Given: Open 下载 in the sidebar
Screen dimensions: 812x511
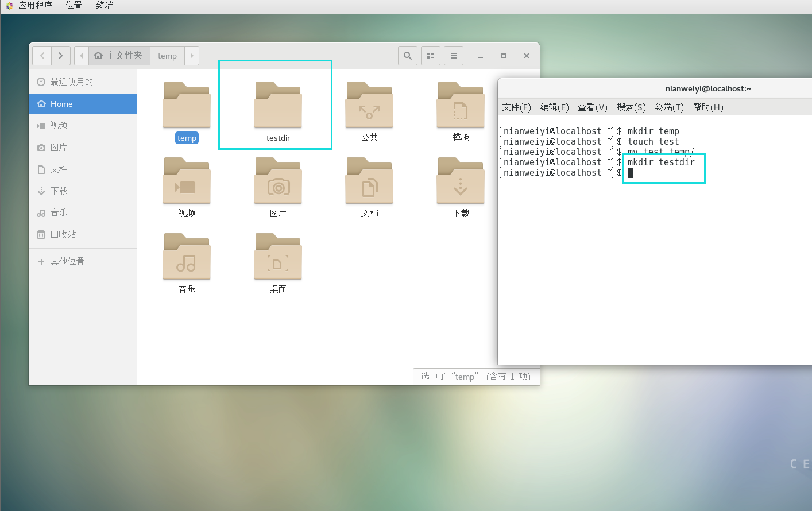Looking at the screenshot, I should tap(83, 191).
